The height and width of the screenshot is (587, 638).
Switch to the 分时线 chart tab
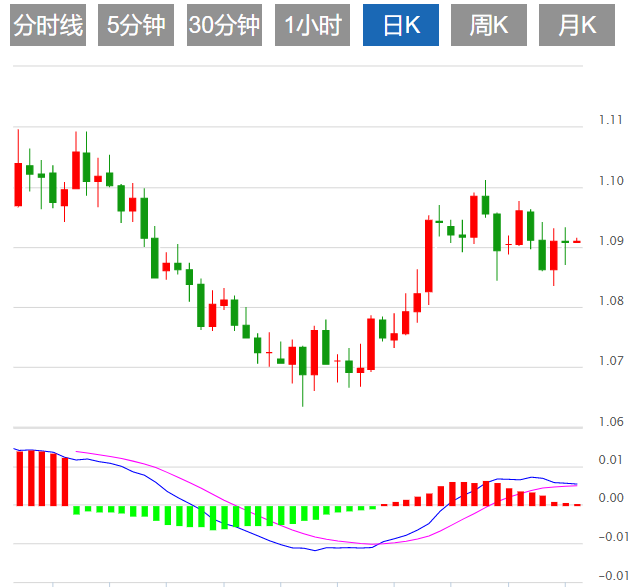tap(48, 25)
